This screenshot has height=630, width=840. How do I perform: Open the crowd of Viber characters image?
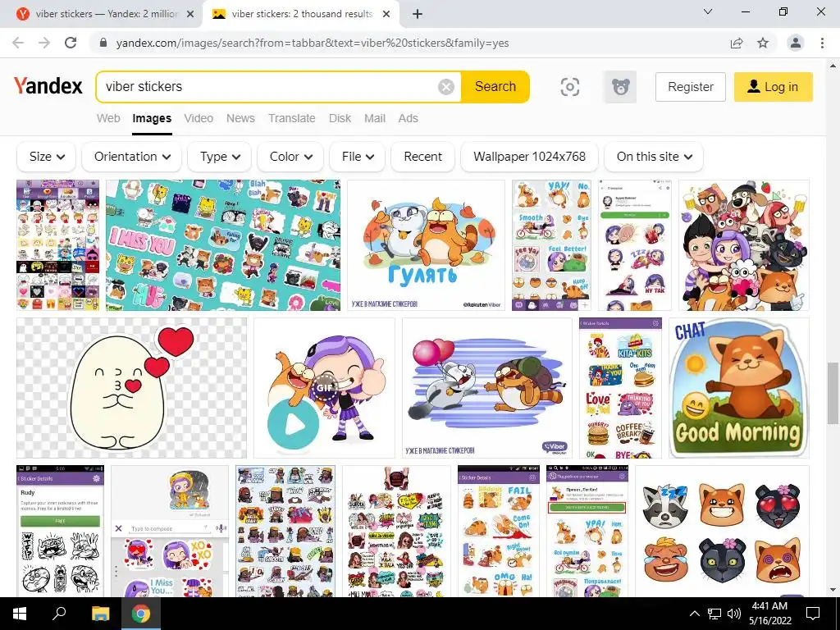(743, 245)
